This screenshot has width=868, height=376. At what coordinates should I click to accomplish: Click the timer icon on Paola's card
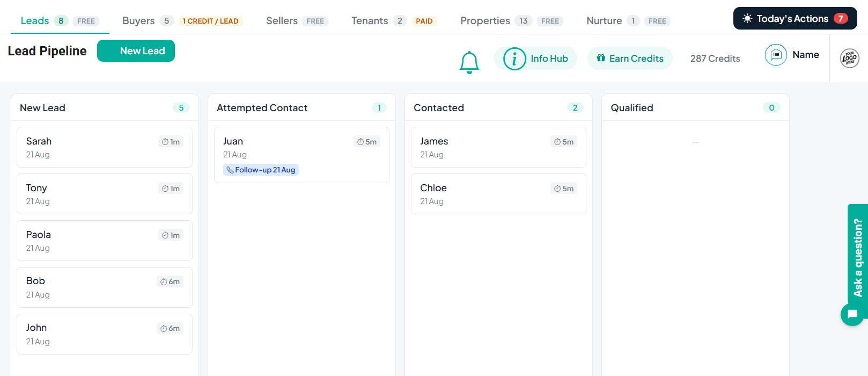tap(165, 235)
